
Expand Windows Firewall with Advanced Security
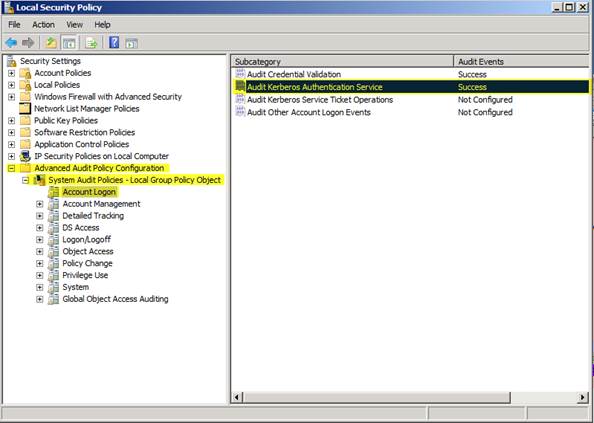11,97
